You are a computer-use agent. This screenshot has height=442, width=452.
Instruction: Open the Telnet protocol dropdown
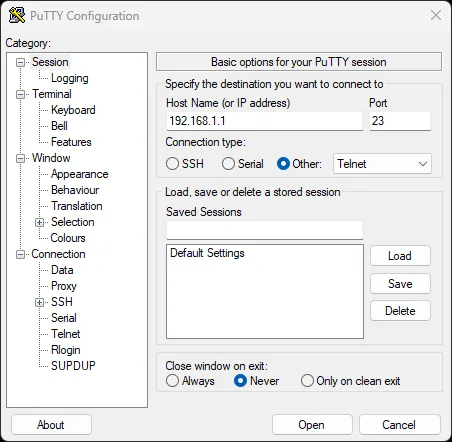(382, 164)
